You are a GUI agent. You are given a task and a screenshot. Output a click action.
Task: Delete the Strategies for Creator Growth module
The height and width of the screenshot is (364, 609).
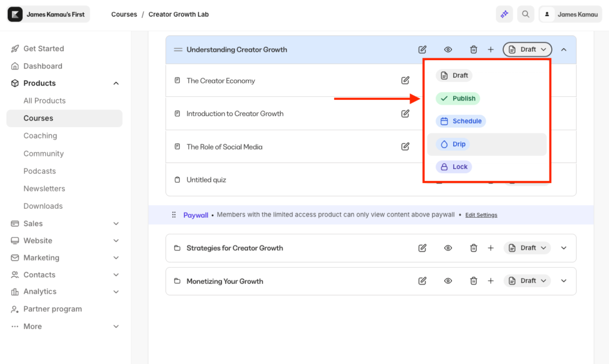tap(473, 248)
